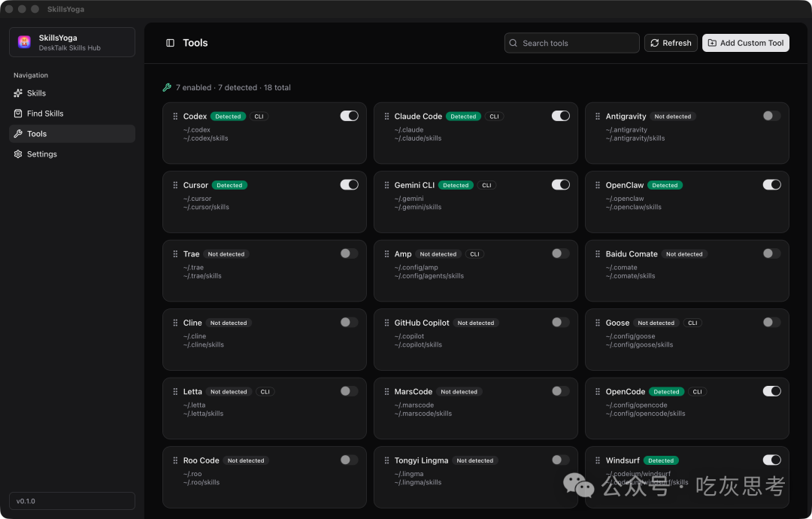The image size is (812, 519).
Task: Disable the Codex tool toggle
Action: pos(349,116)
